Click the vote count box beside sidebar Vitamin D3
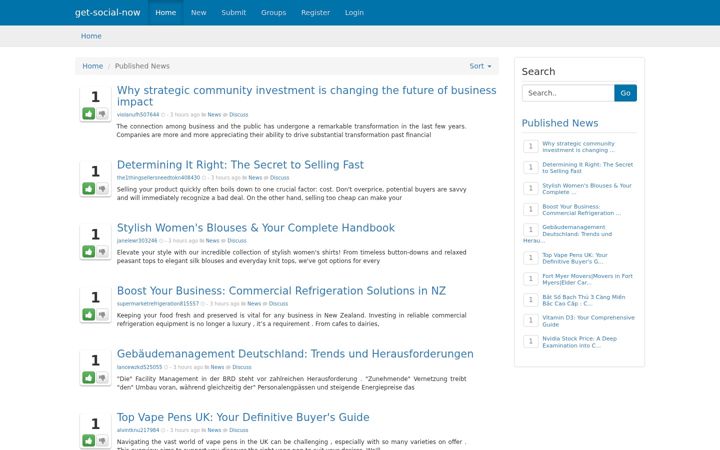The image size is (720, 450). click(531, 320)
